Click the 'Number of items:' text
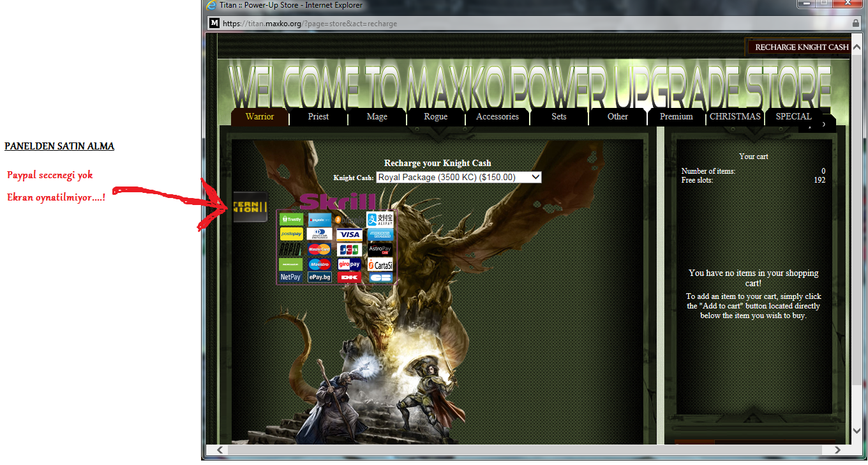This screenshot has height=465, width=868. click(x=708, y=171)
